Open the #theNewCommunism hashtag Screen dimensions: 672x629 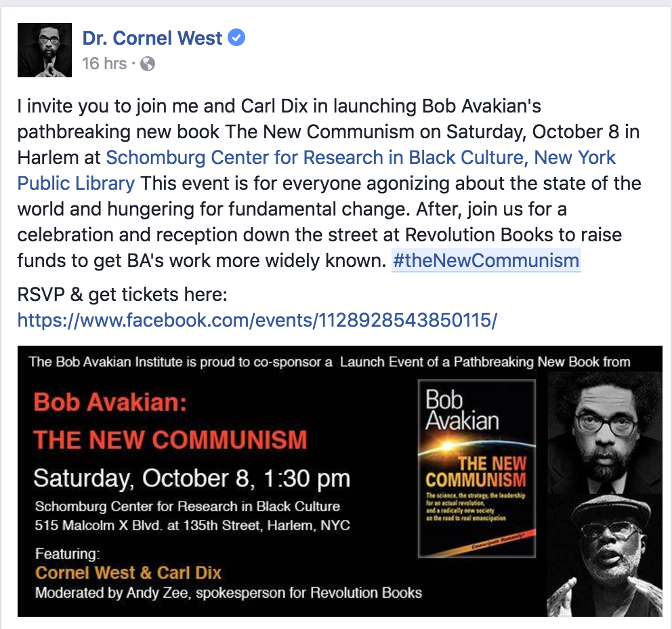point(486,260)
